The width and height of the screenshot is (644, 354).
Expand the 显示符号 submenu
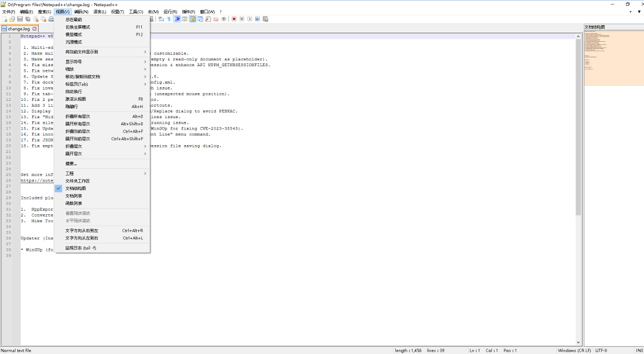coord(103,61)
